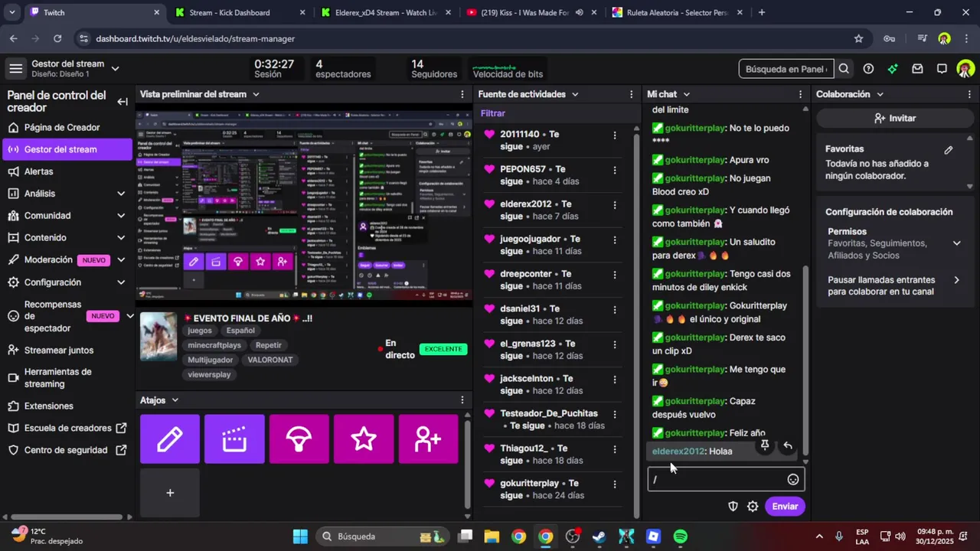Switch to the Stream - Kick Dashboard tab
This screenshot has width=980, height=551.
(x=240, y=12)
